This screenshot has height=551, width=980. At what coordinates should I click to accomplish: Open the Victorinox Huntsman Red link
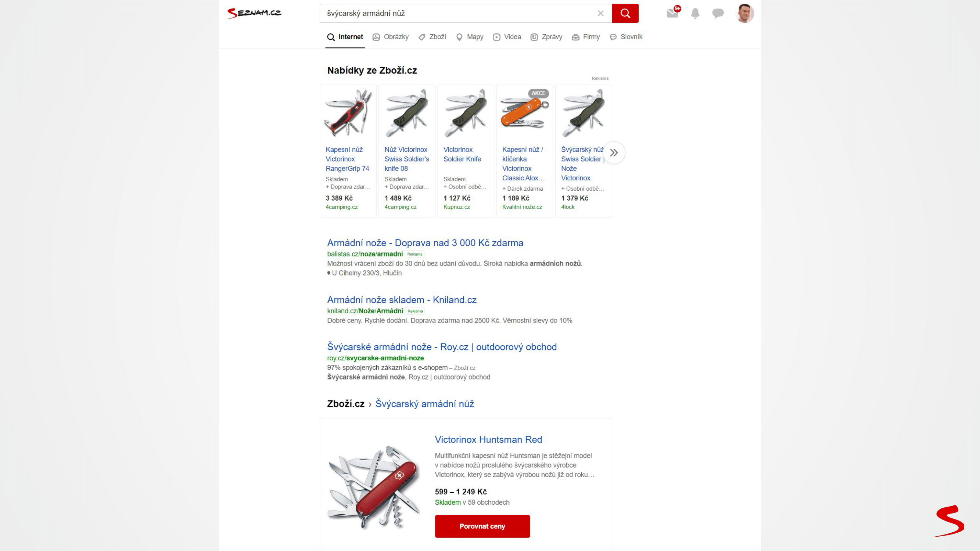(488, 440)
